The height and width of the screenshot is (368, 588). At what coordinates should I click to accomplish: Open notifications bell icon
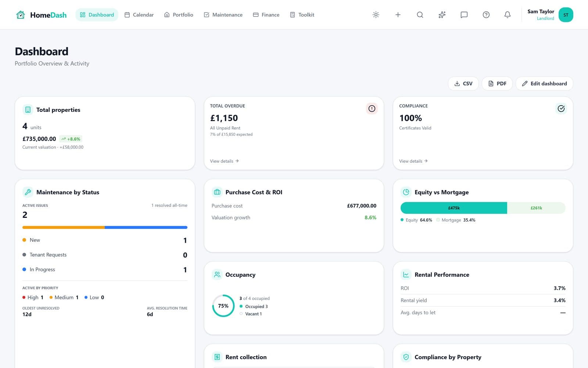pyautogui.click(x=507, y=15)
